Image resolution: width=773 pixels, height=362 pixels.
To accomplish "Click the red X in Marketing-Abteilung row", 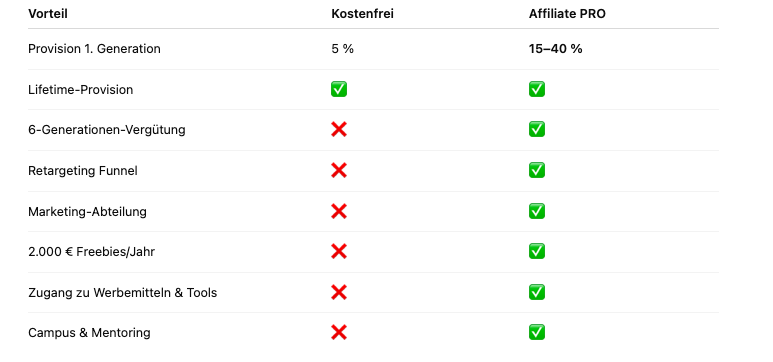I will click(x=339, y=212).
